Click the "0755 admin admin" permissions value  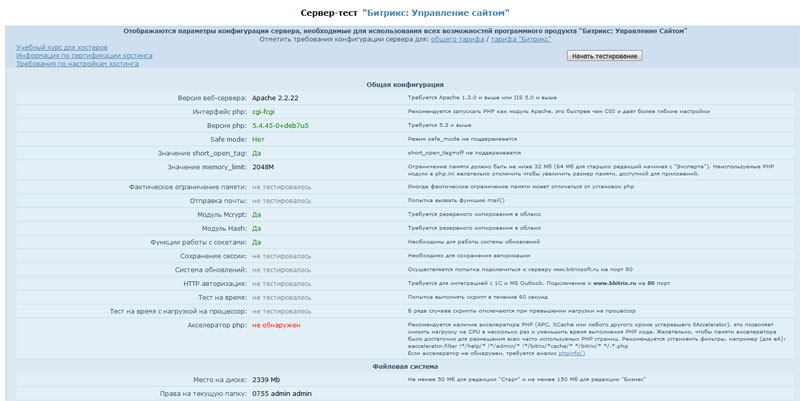click(282, 394)
